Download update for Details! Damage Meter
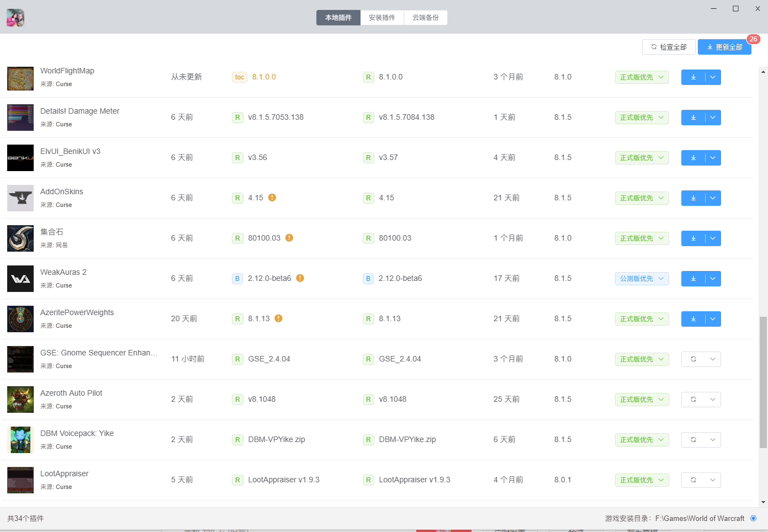 click(x=693, y=118)
